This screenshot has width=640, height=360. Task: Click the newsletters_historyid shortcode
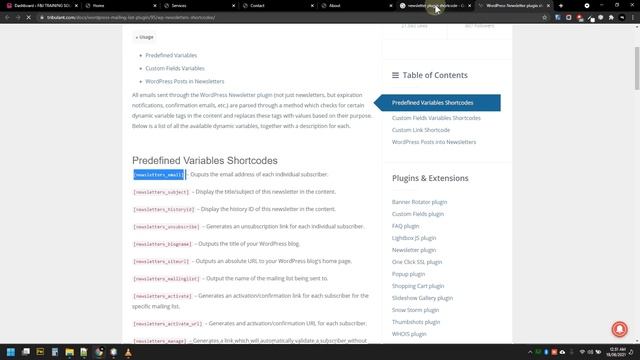point(164,209)
